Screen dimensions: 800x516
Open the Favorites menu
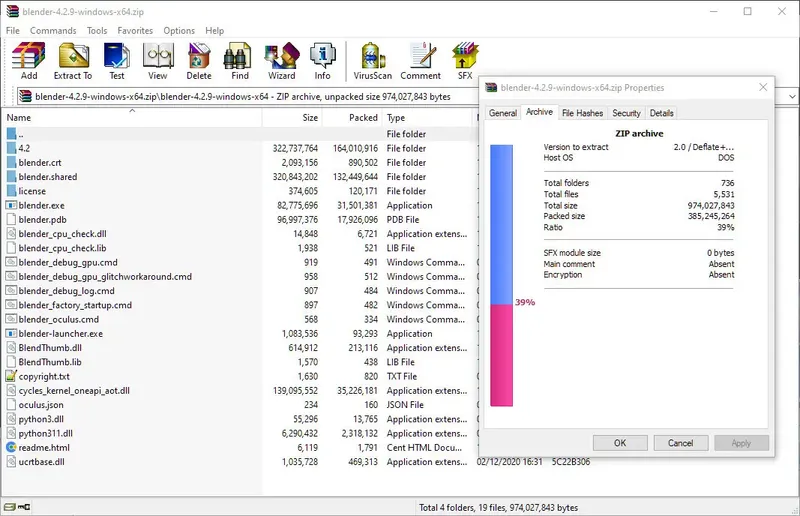[x=135, y=31]
